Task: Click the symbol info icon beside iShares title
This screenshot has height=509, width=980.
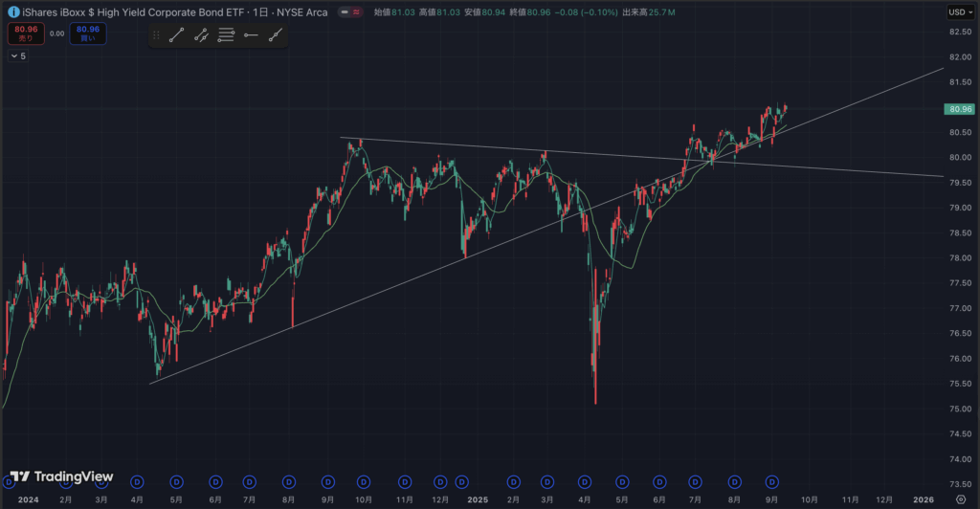Action: pyautogui.click(x=12, y=11)
